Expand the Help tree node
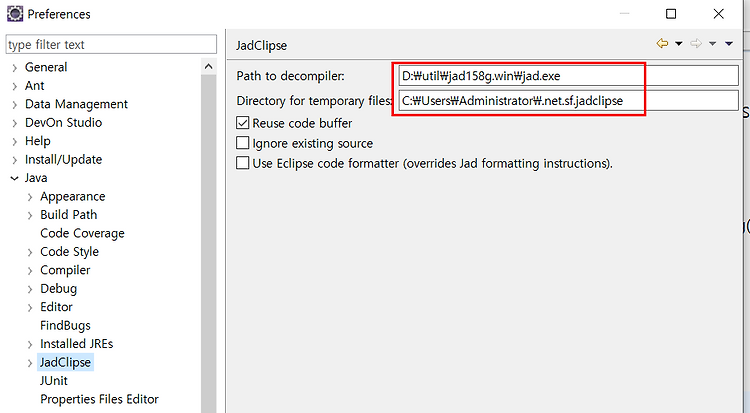Screen dimensions: 750x413 tap(14, 141)
